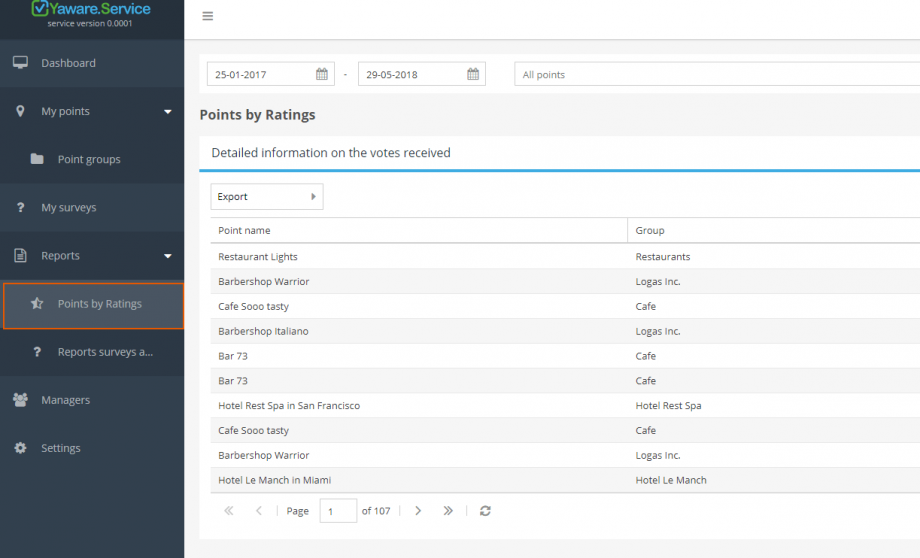
Task: Open the Export dropdown
Action: coord(267,197)
